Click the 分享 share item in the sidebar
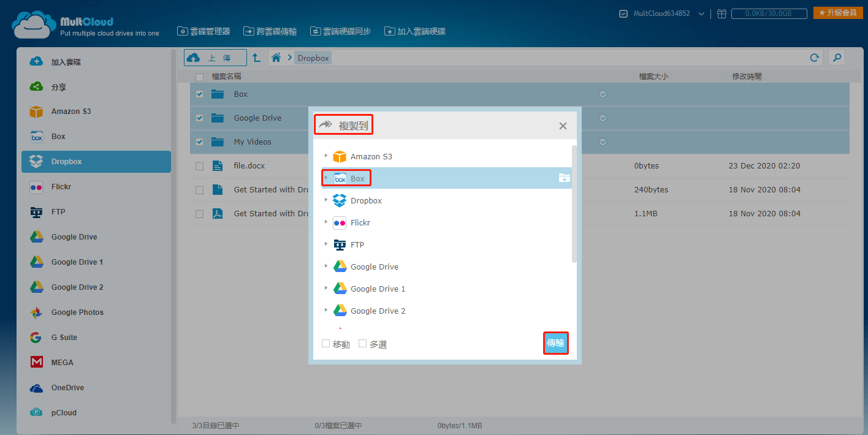The height and width of the screenshot is (435, 868). (x=96, y=87)
